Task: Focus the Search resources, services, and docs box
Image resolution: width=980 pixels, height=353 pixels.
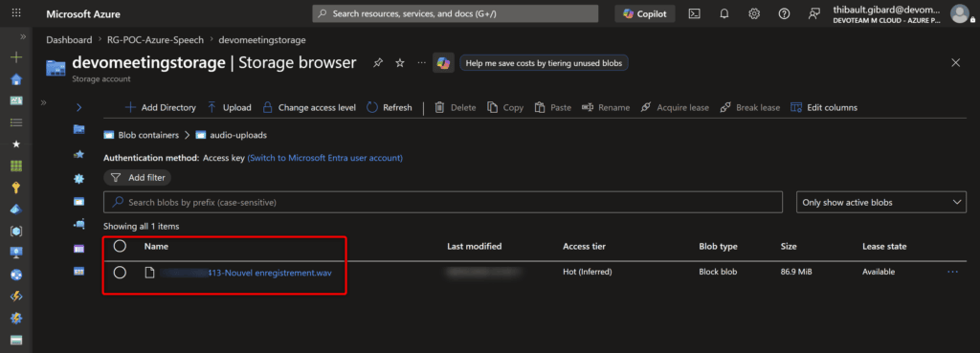Action: point(455,13)
